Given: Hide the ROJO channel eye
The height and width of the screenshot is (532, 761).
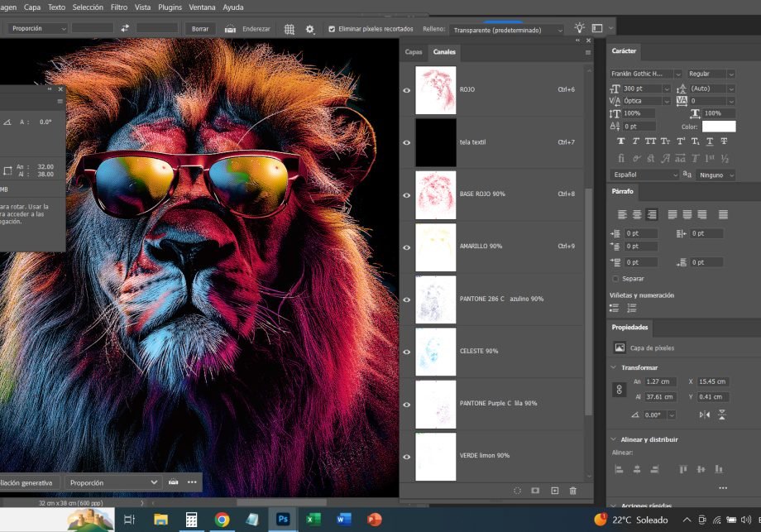Looking at the screenshot, I should [x=406, y=90].
